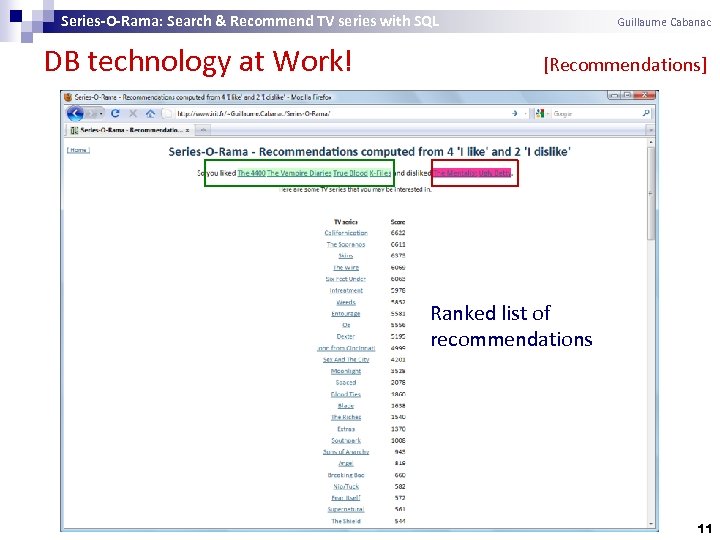The height and width of the screenshot is (540, 720).
Task: Open the Ugly Betty disliked link
Action: coord(494,173)
